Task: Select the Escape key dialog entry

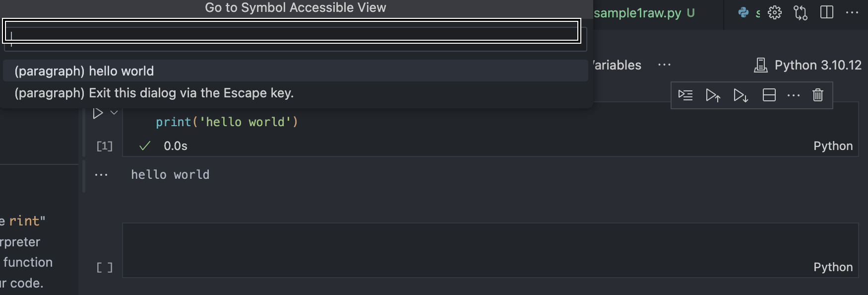Action: click(154, 93)
